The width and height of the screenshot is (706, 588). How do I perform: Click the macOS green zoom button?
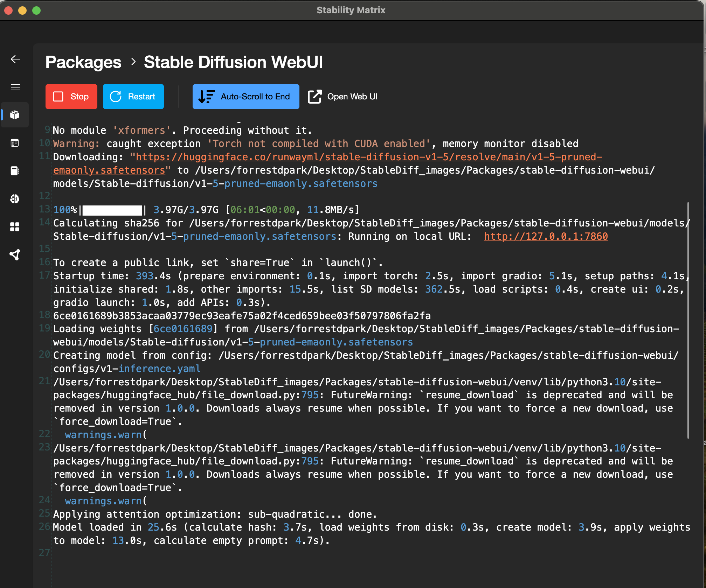[x=36, y=10]
